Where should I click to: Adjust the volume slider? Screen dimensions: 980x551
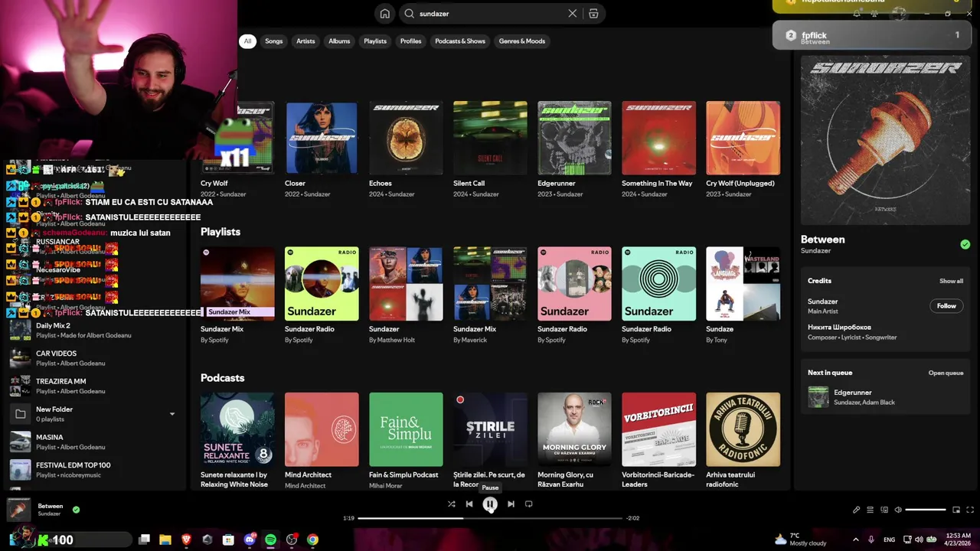click(926, 510)
